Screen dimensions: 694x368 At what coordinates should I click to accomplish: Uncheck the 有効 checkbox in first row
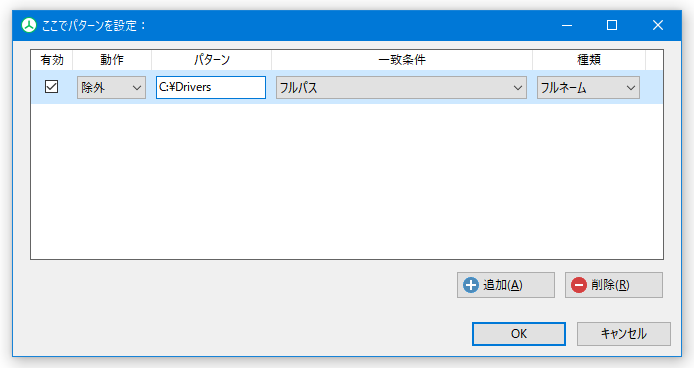coord(51,86)
